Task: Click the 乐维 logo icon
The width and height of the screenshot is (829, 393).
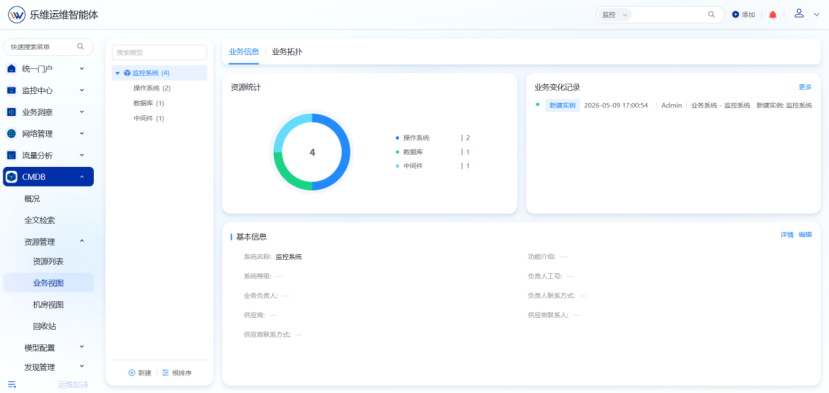Action: (x=16, y=15)
